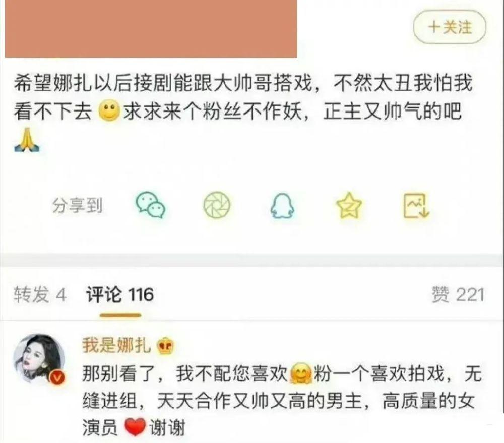Open the 转发 4 reposts tab
The height and width of the screenshot is (443, 504).
[40, 294]
